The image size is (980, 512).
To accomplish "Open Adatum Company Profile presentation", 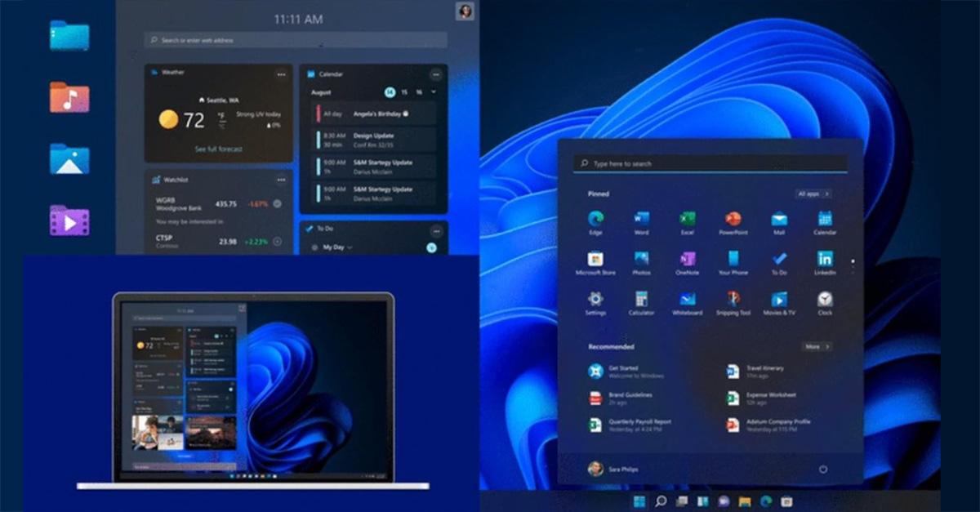I will click(769, 425).
